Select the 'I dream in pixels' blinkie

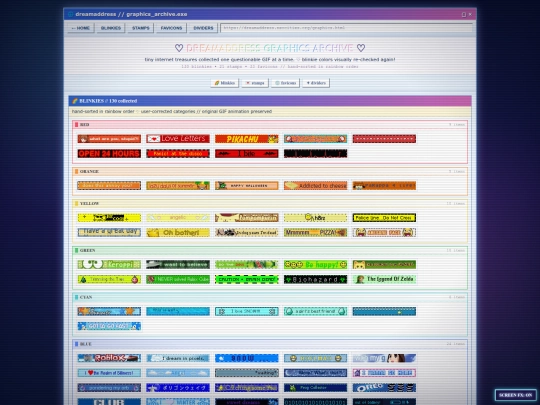pos(178,358)
